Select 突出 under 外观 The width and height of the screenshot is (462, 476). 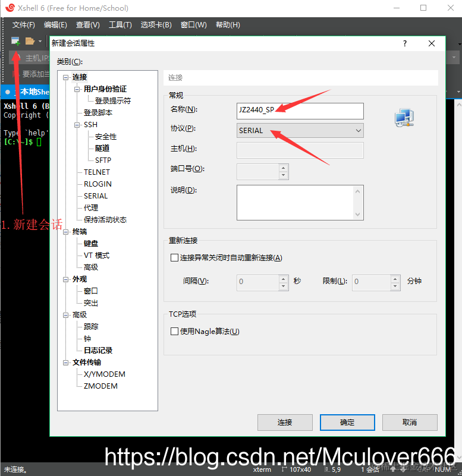pos(91,303)
